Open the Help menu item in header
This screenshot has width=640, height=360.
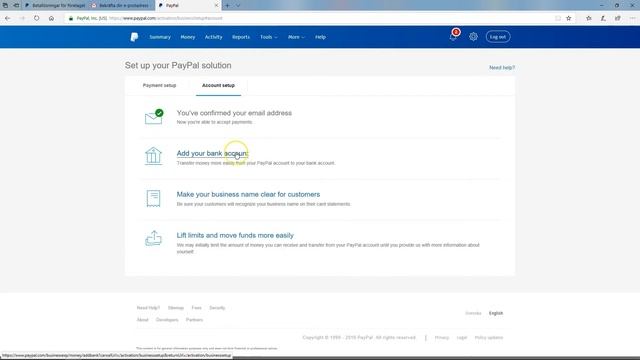(x=320, y=37)
